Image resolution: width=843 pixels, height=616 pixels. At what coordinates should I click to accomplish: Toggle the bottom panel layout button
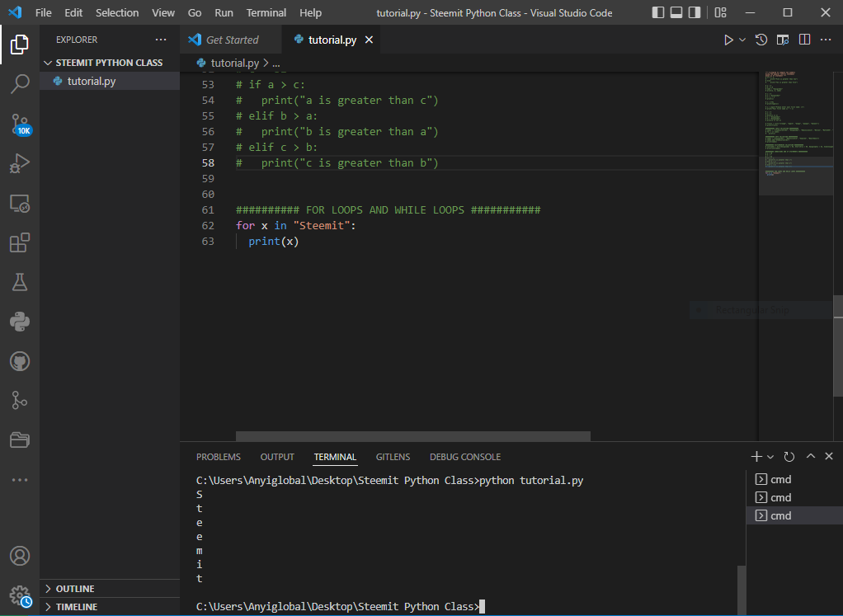[676, 13]
